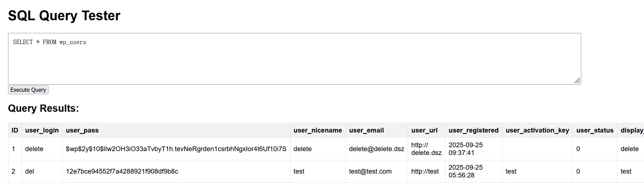The height and width of the screenshot is (183, 644).
Task: Click the test@test.com email cell
Action: click(x=370, y=171)
